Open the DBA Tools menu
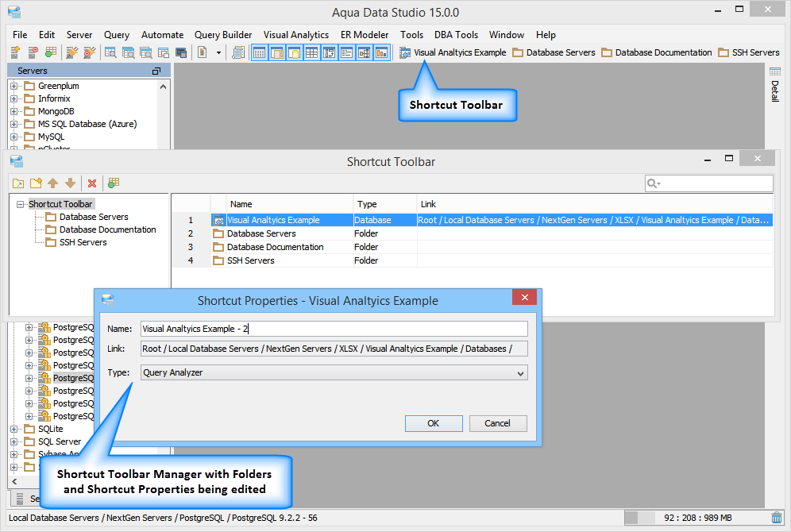Screen dimensions: 791x532 (456, 35)
